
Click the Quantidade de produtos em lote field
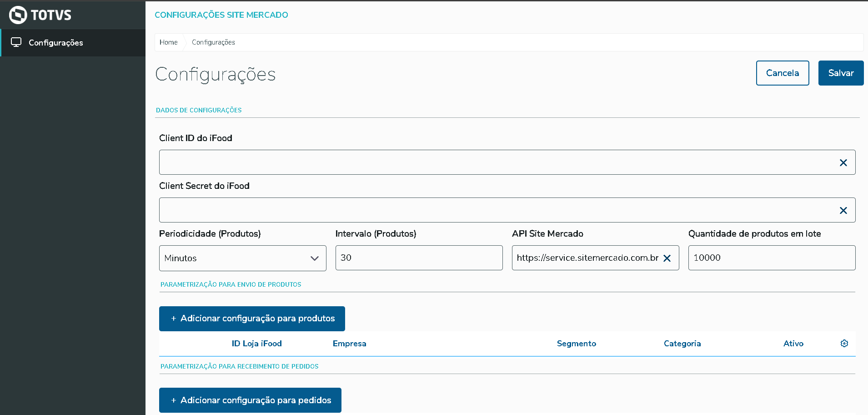[x=771, y=258]
